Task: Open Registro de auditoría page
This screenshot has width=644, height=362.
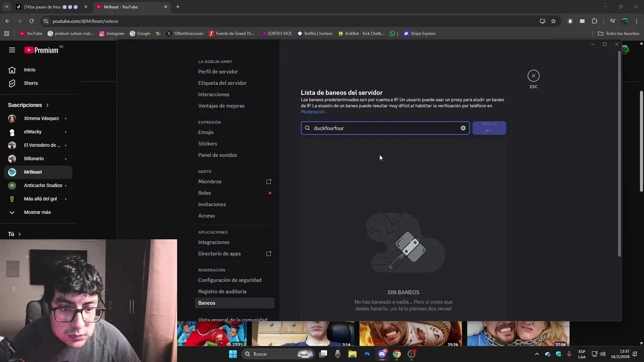Action: point(222,292)
